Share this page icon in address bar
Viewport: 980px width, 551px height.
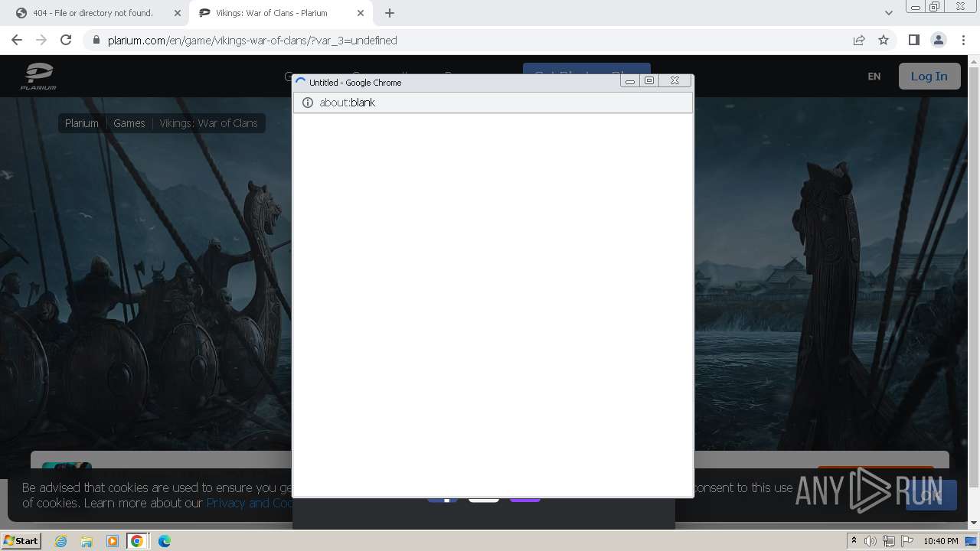click(859, 40)
